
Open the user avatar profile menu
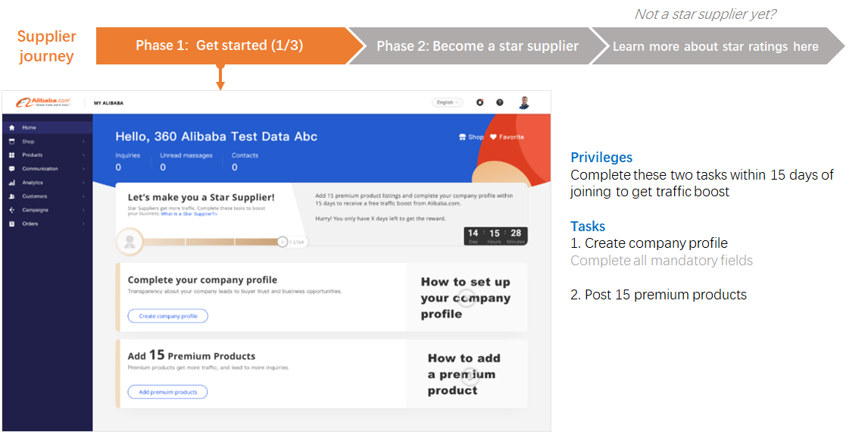(524, 102)
